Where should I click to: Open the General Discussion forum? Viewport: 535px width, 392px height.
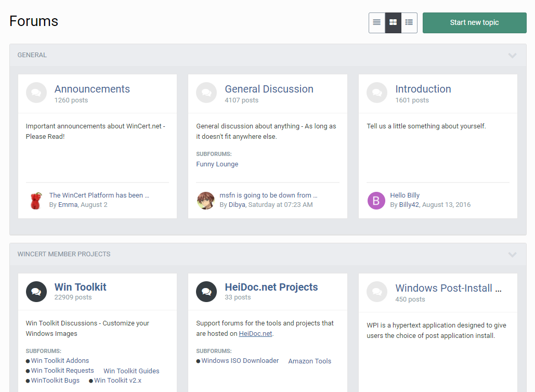click(269, 89)
